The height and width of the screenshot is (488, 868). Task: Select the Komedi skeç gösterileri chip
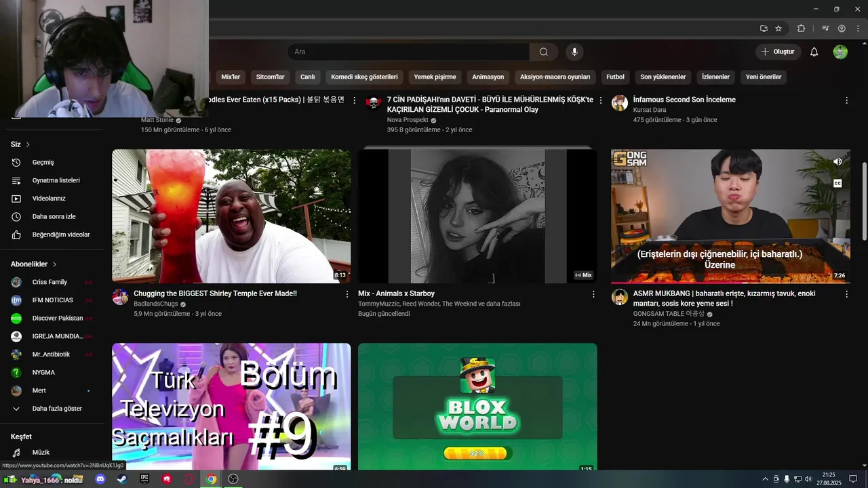click(x=364, y=77)
